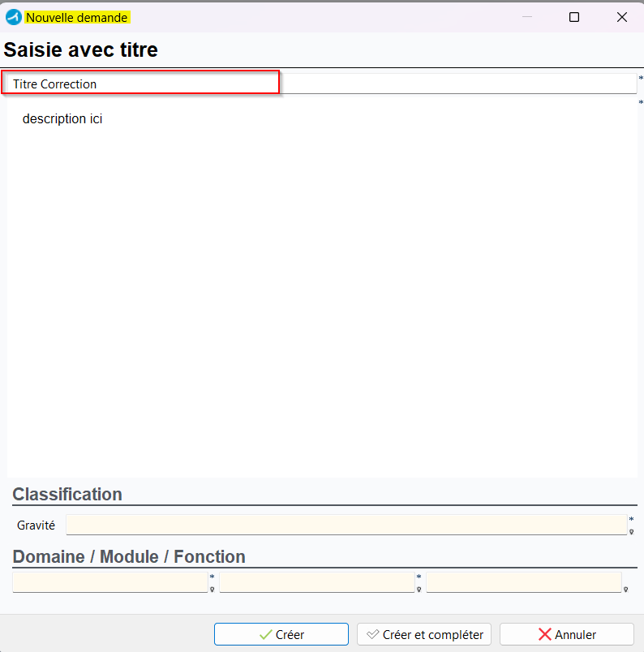
Task: Open the lookup icon right of the Fonction field
Action: click(626, 590)
